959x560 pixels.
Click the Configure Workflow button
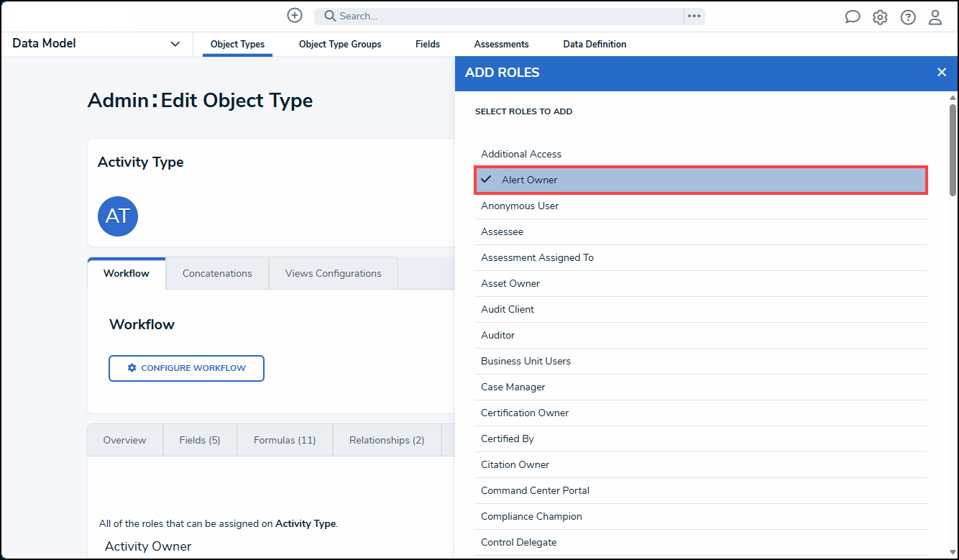[186, 368]
